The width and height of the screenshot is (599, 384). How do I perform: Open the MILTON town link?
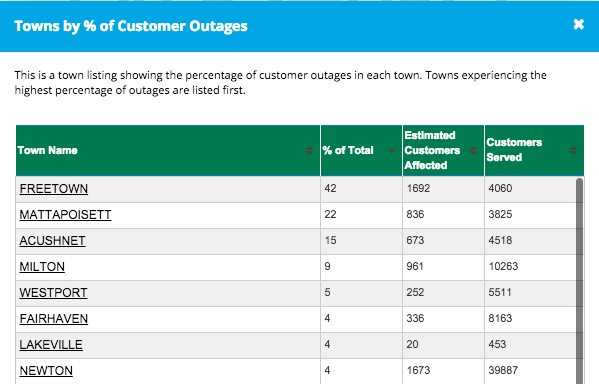42,267
